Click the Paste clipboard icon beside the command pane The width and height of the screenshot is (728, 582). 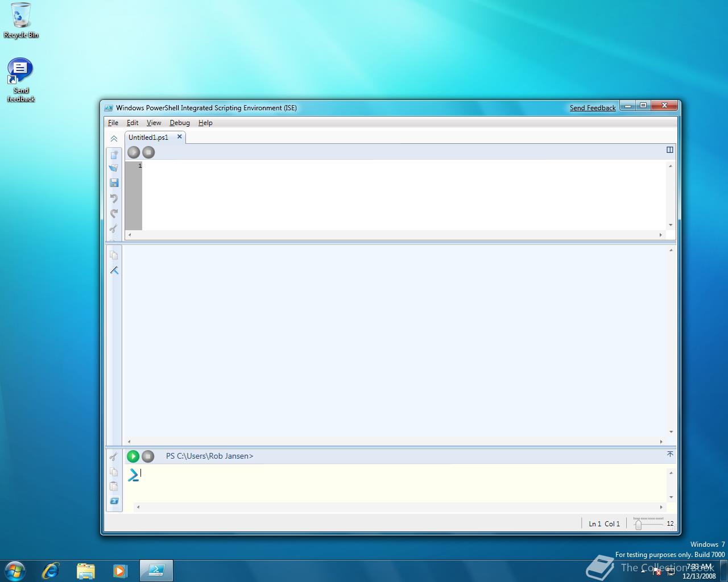tap(114, 487)
